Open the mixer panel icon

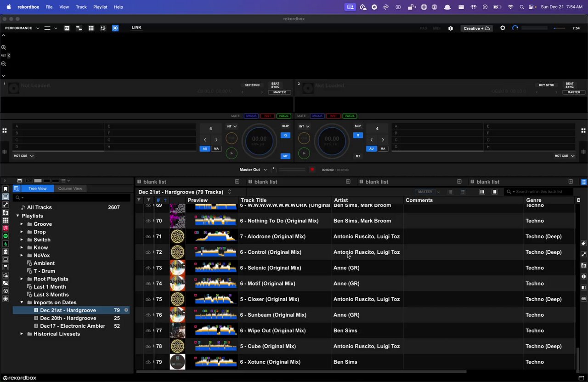(x=103, y=28)
